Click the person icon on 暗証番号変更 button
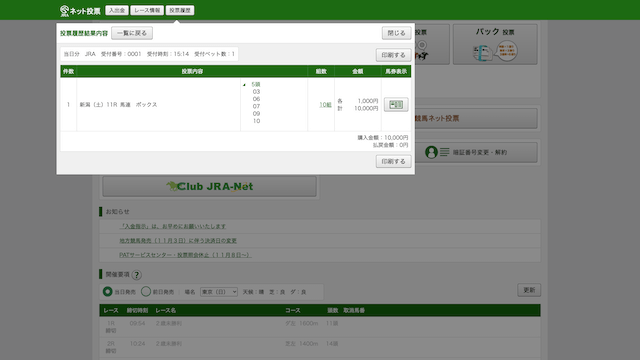The image size is (640, 360). click(x=431, y=152)
